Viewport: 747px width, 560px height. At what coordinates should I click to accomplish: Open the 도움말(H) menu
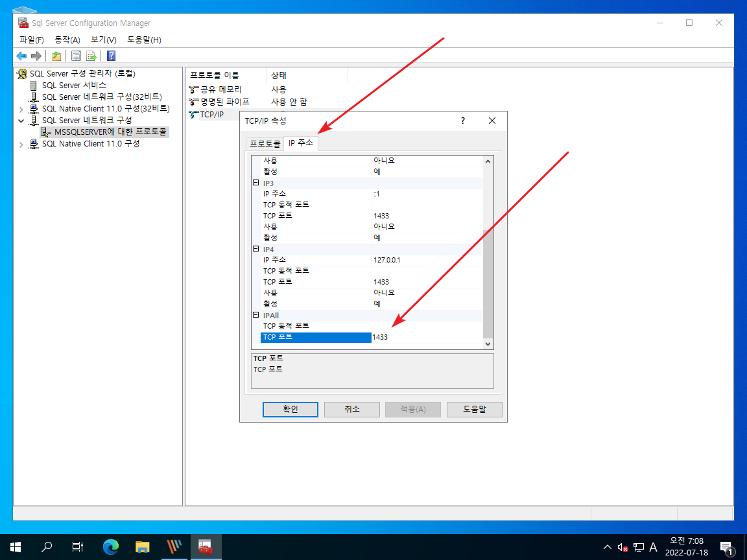click(144, 40)
